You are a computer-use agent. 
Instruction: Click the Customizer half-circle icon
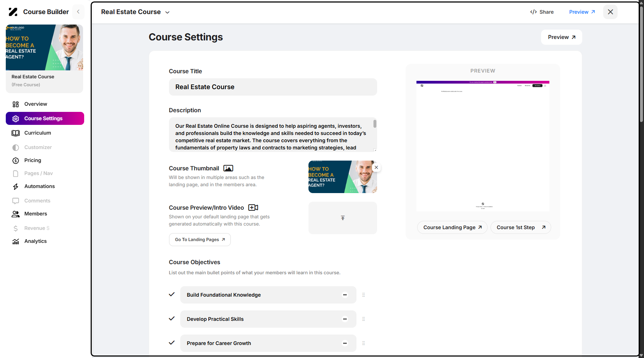point(16,148)
